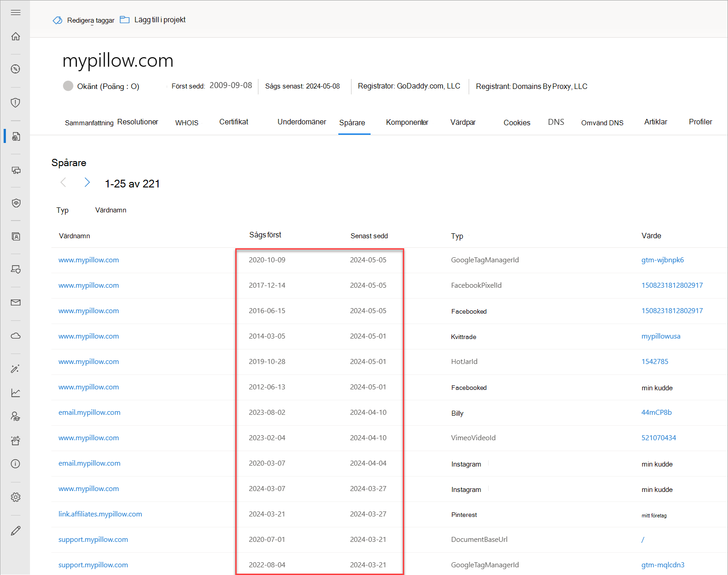Sort by the Värde column header
The image size is (728, 575).
point(651,236)
